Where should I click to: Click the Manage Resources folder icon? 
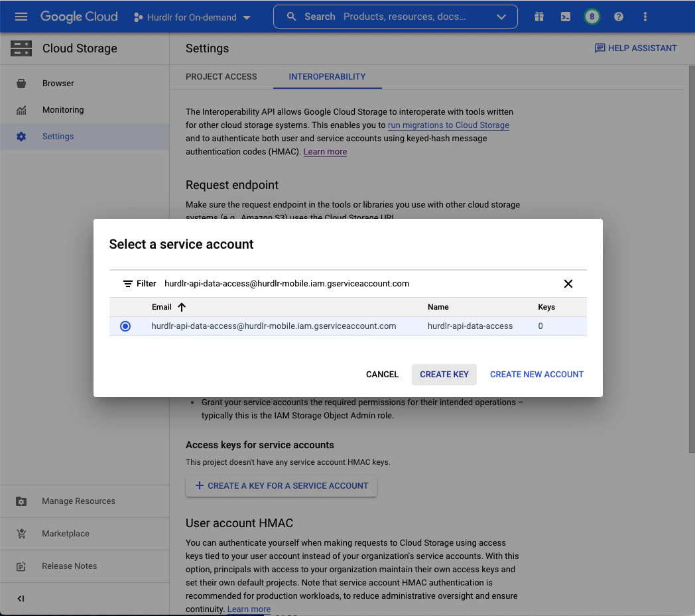click(21, 501)
